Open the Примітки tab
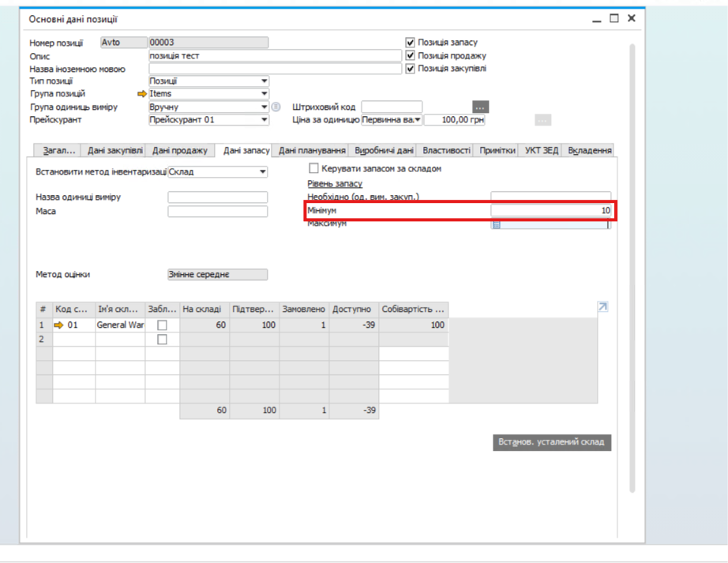728x563 pixels. click(497, 150)
